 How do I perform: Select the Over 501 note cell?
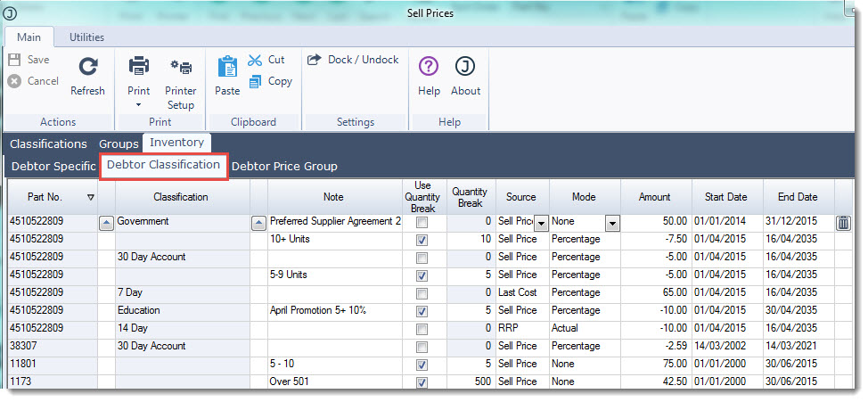335,382
